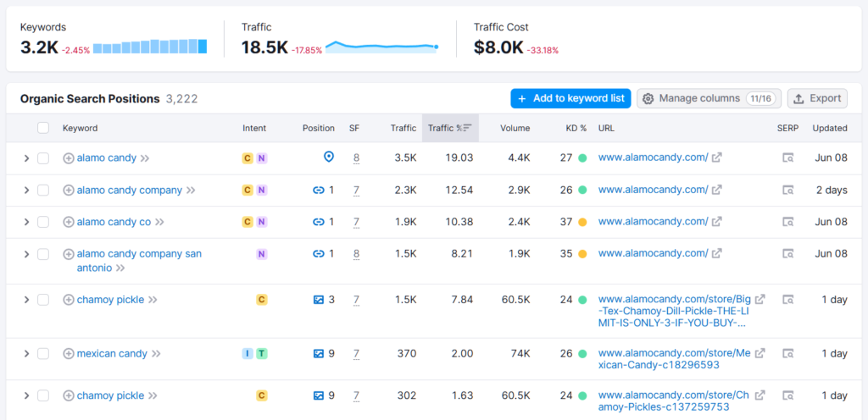Sort table by Volume column header
Screen dimensions: 868x420
click(x=515, y=128)
